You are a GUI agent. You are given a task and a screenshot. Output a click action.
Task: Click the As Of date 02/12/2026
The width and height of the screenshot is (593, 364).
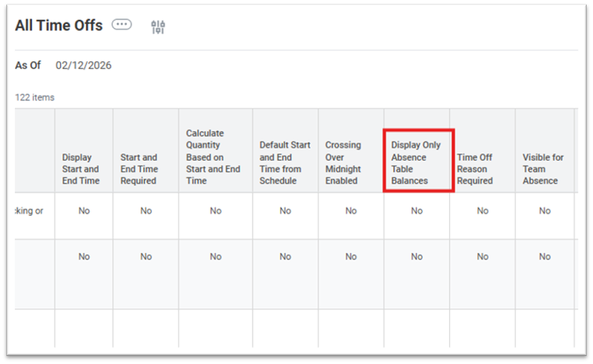[x=83, y=65]
